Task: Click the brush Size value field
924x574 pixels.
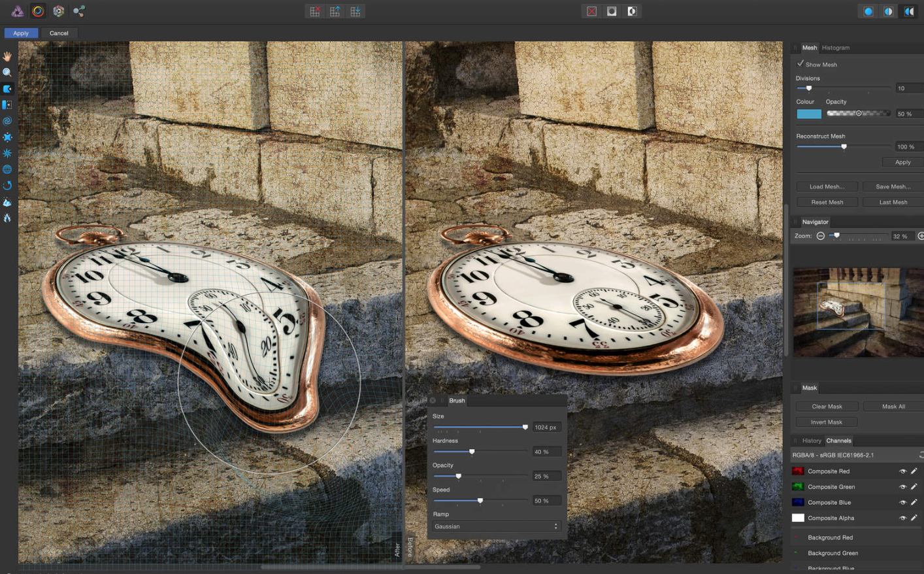Action: (546, 428)
